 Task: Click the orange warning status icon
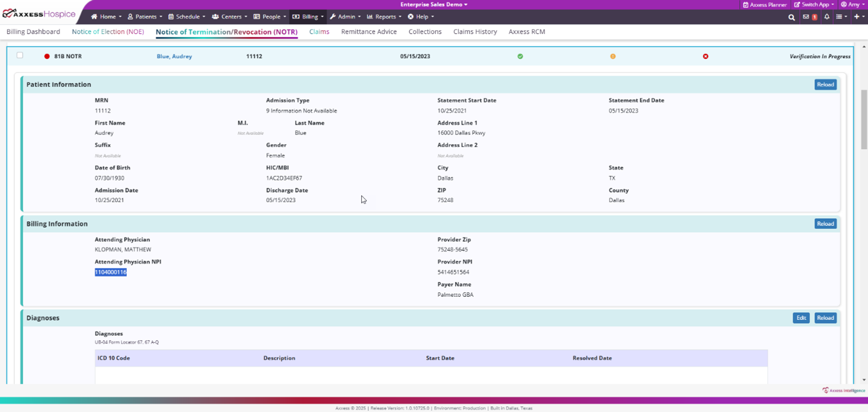click(x=613, y=56)
